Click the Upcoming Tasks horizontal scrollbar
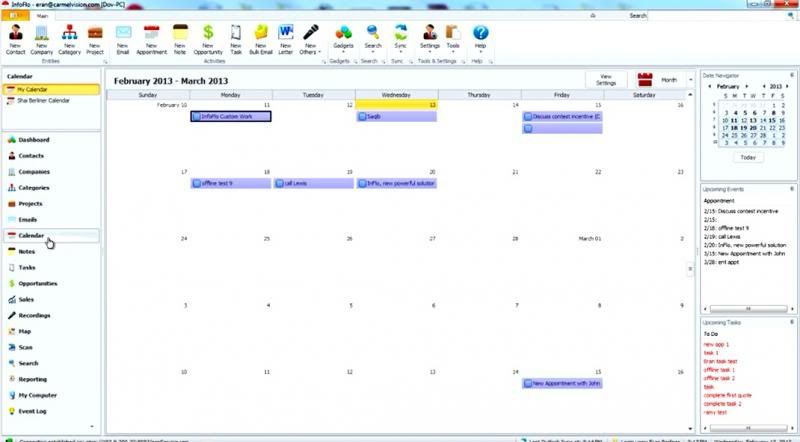 point(748,428)
